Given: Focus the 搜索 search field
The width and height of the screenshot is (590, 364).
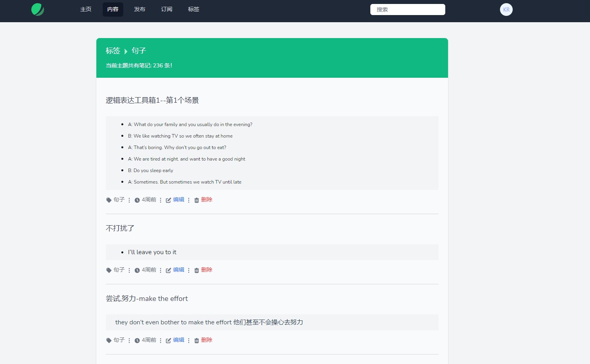Looking at the screenshot, I should (408, 10).
